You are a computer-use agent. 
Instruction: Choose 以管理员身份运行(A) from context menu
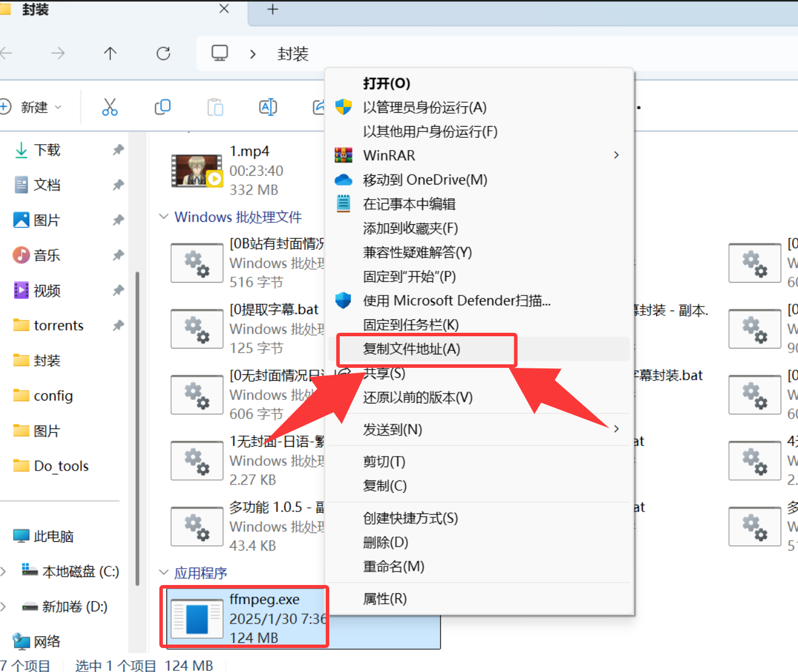[x=424, y=107]
